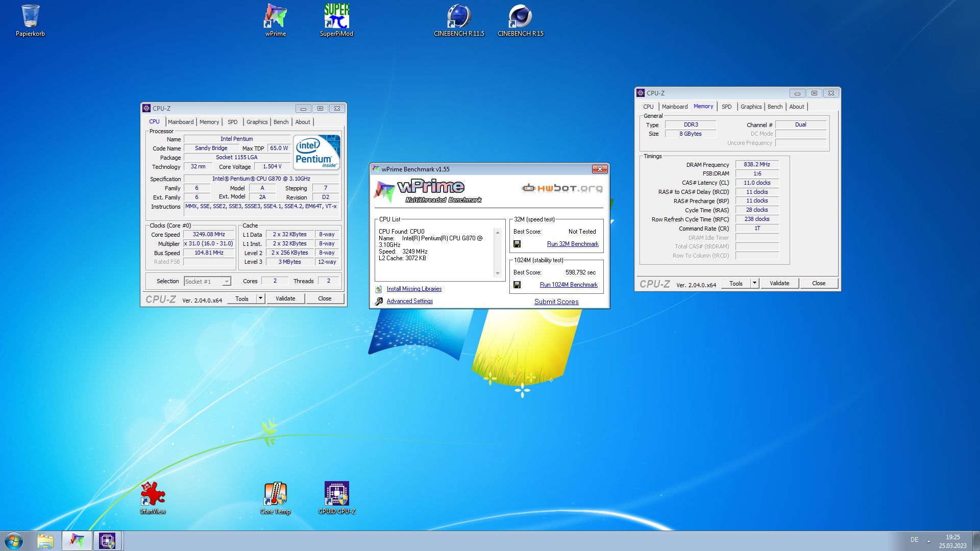Click Tools button in left CPU-Z window

click(x=242, y=298)
